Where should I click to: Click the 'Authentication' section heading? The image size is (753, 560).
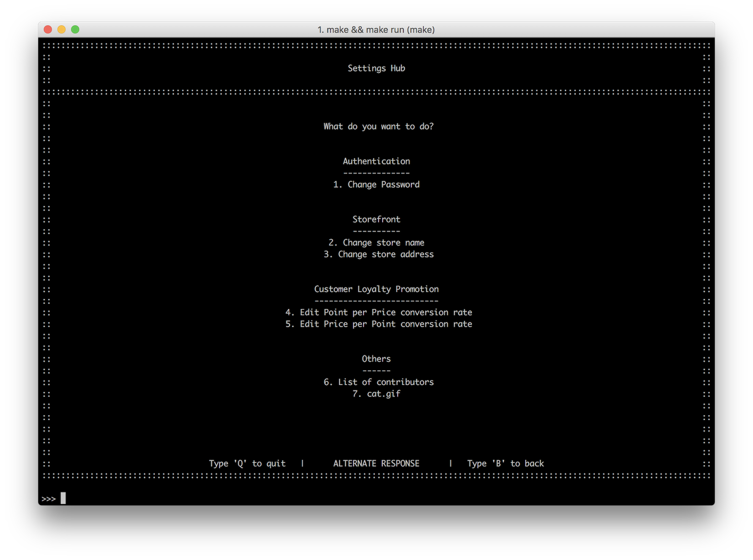pos(376,161)
